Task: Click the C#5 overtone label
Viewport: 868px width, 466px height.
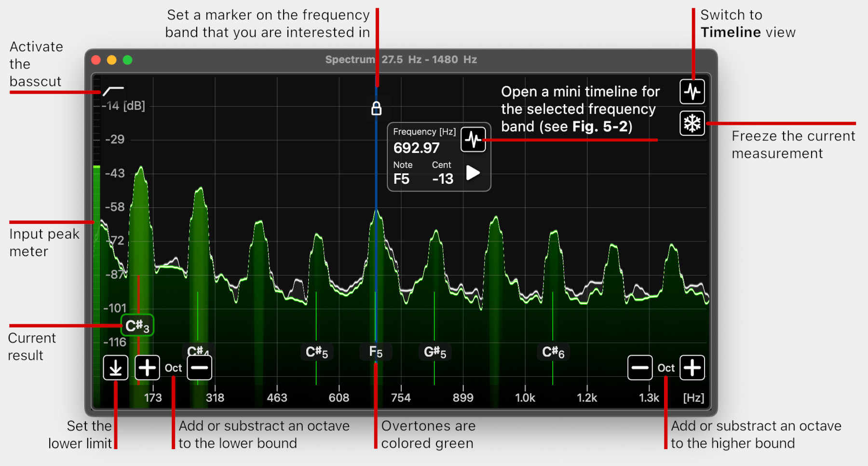Action: (317, 352)
